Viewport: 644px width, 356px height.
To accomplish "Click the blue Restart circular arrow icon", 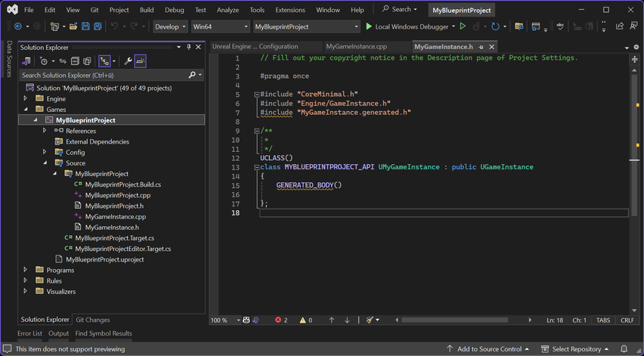I will pyautogui.click(x=495, y=26).
